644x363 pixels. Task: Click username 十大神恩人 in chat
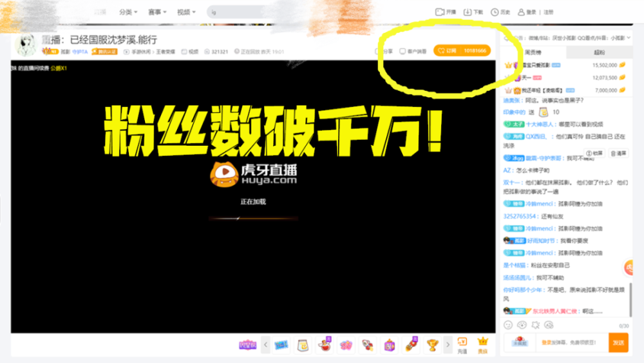(540, 124)
